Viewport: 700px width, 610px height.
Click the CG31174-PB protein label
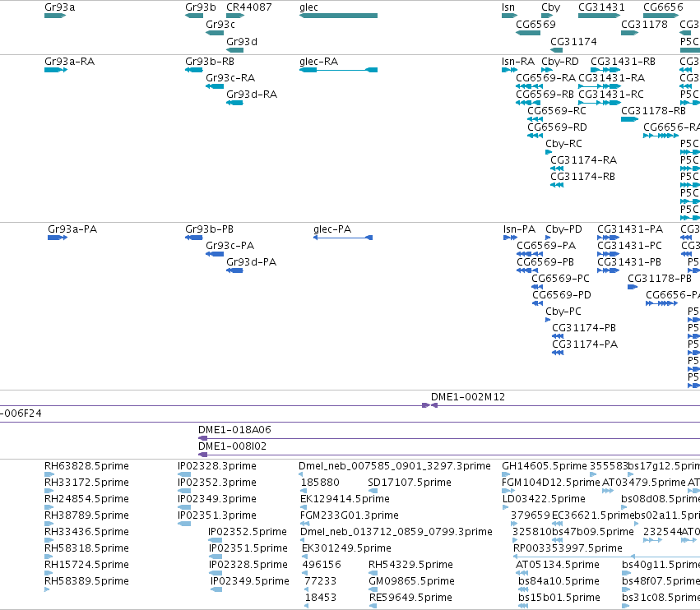coord(584,327)
